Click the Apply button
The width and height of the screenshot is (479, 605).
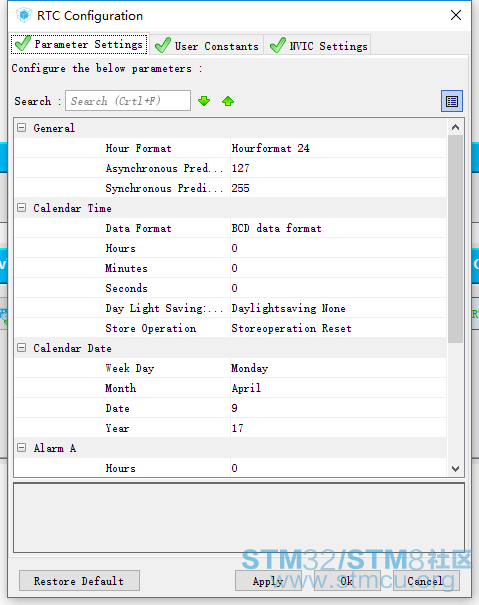(268, 581)
